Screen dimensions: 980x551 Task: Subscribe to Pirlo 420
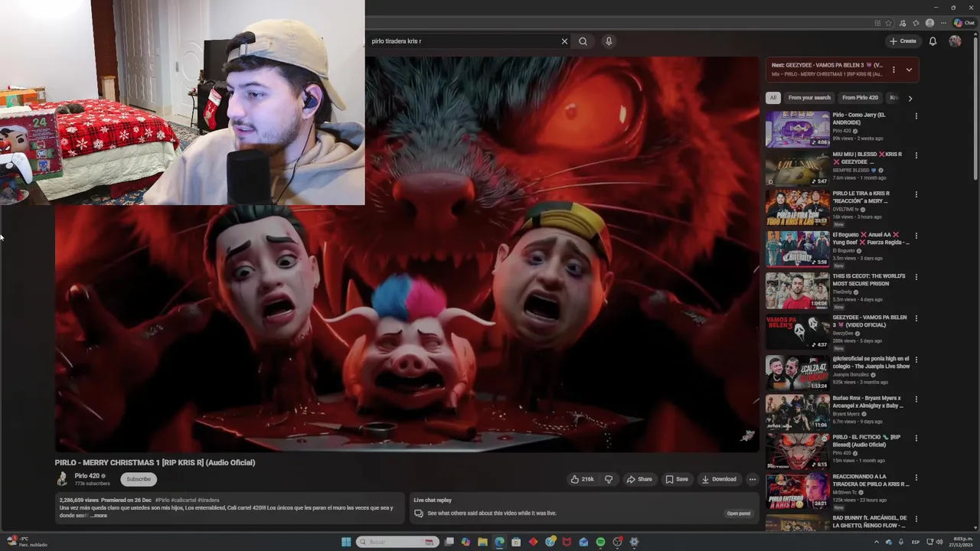[x=139, y=479]
